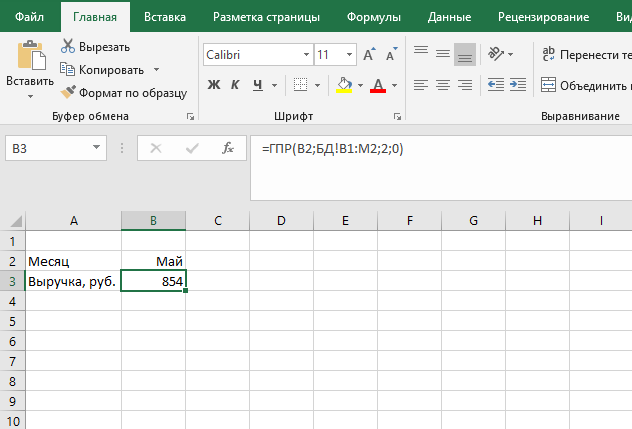Select column B header
Viewport: 632px width, 429px height.
click(153, 221)
